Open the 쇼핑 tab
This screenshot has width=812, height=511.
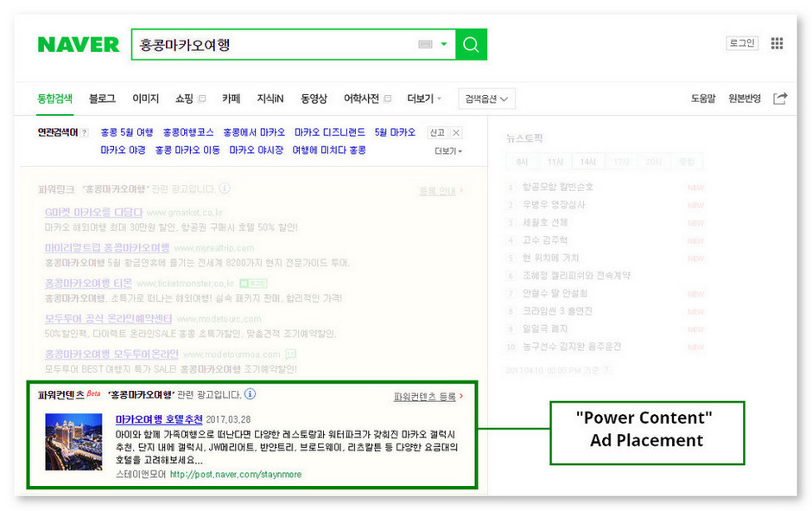[184, 99]
